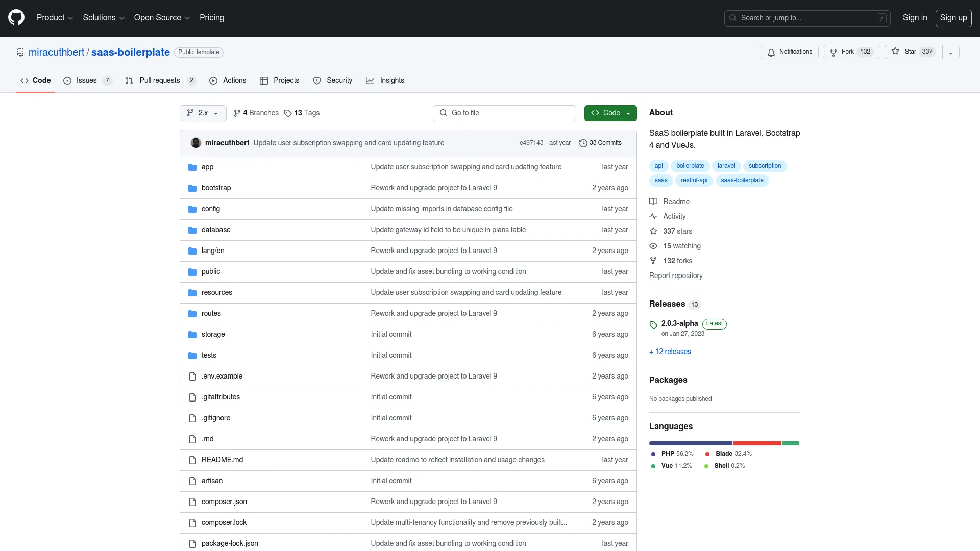Open the Insights tab
Screen dimensions: 980x551
click(385, 81)
